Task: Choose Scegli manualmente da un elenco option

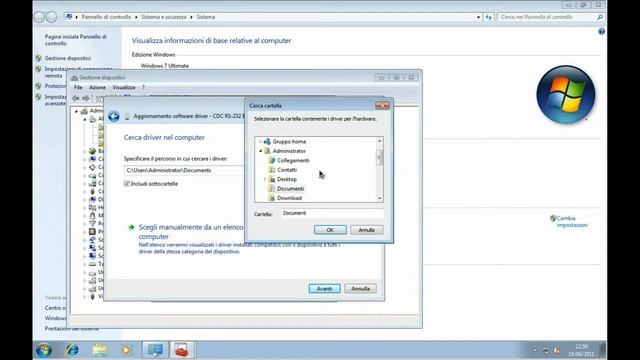Action: point(191,232)
